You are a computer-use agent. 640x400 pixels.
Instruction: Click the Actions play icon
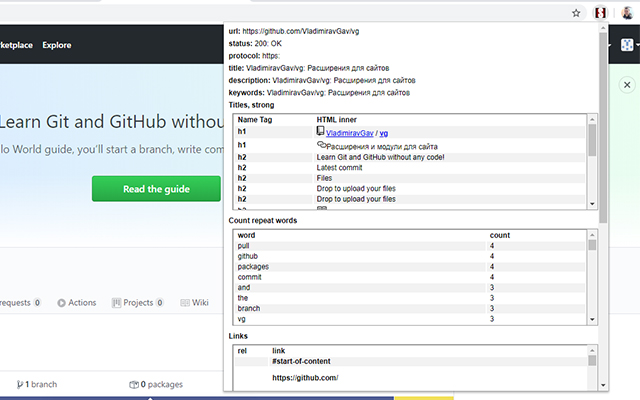[x=61, y=303]
